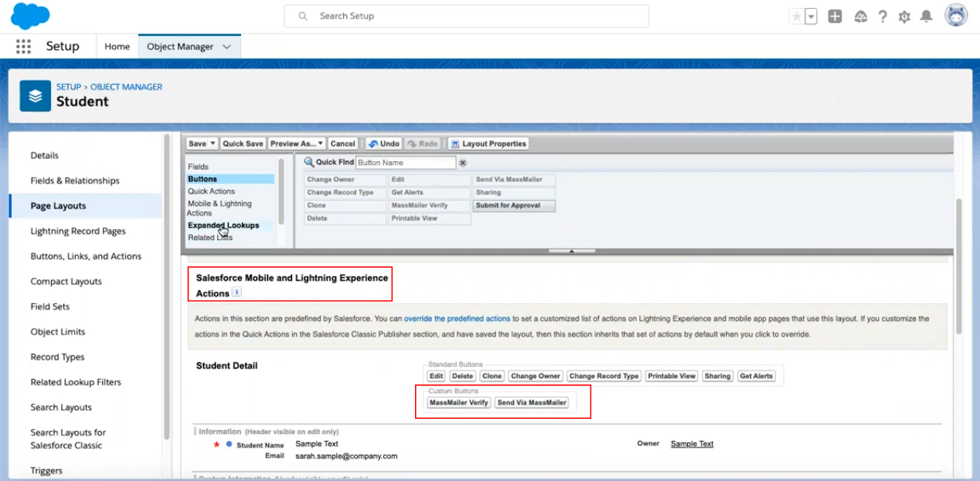Click the Quick Find Button Name input

point(405,163)
